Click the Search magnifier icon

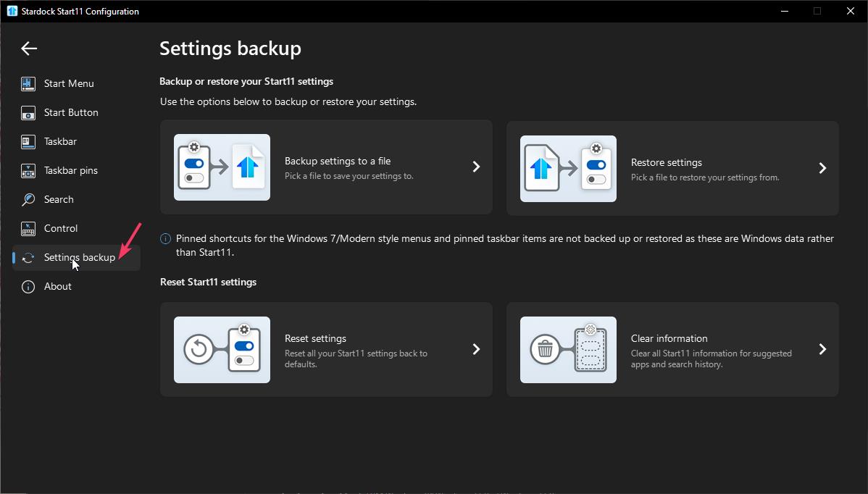[28, 199]
